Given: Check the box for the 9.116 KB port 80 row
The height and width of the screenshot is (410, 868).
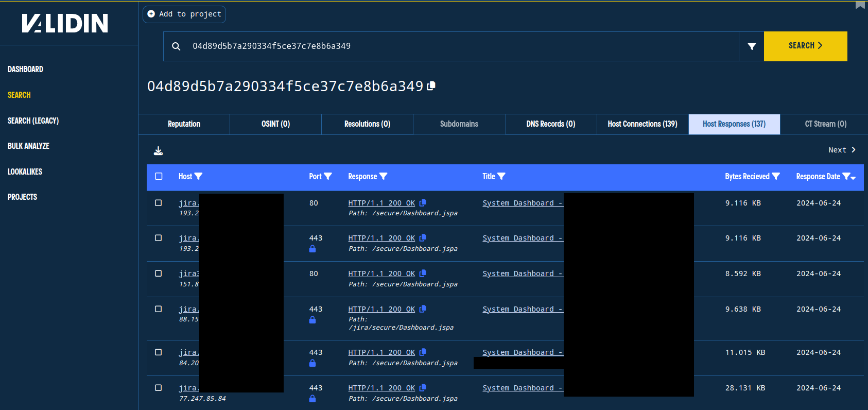Looking at the screenshot, I should click(159, 203).
